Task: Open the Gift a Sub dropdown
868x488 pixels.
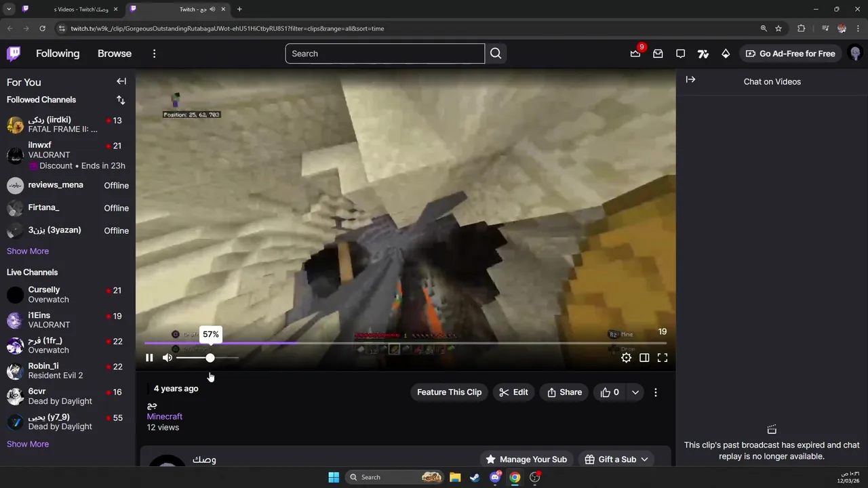Action: pyautogui.click(x=616, y=460)
